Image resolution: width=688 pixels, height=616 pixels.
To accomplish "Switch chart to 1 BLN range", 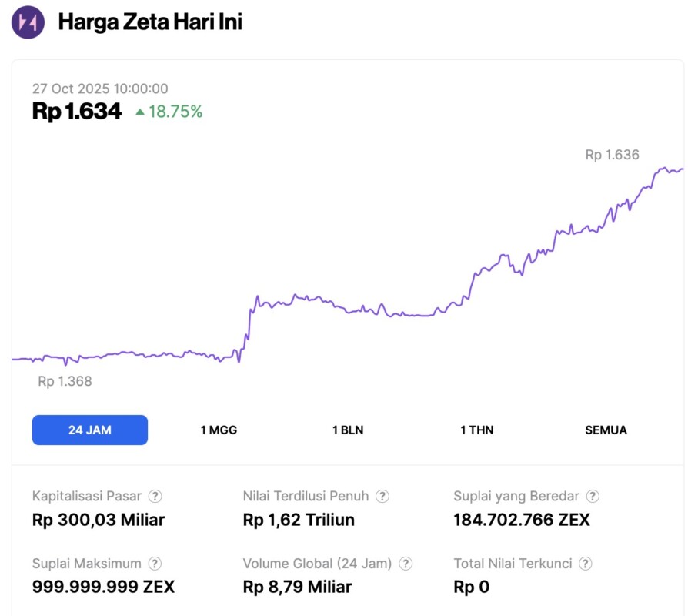I will pos(348,430).
